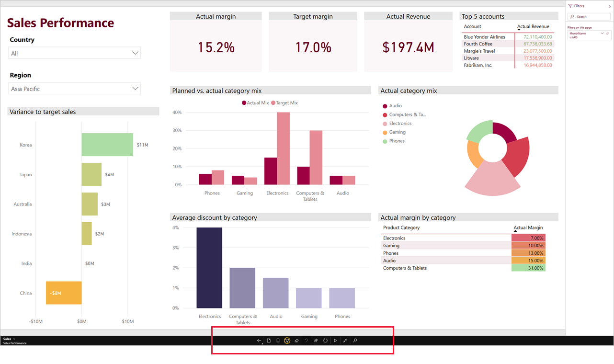Image resolution: width=614 pixels, height=364 pixels.
Task: Select the bookmarks icon in bottom toolbar
Action: pos(278,341)
